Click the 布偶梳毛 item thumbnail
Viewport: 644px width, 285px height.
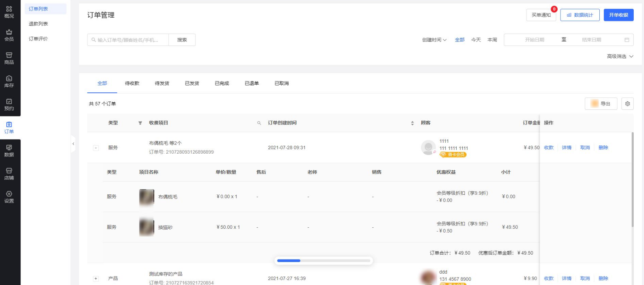click(x=147, y=197)
